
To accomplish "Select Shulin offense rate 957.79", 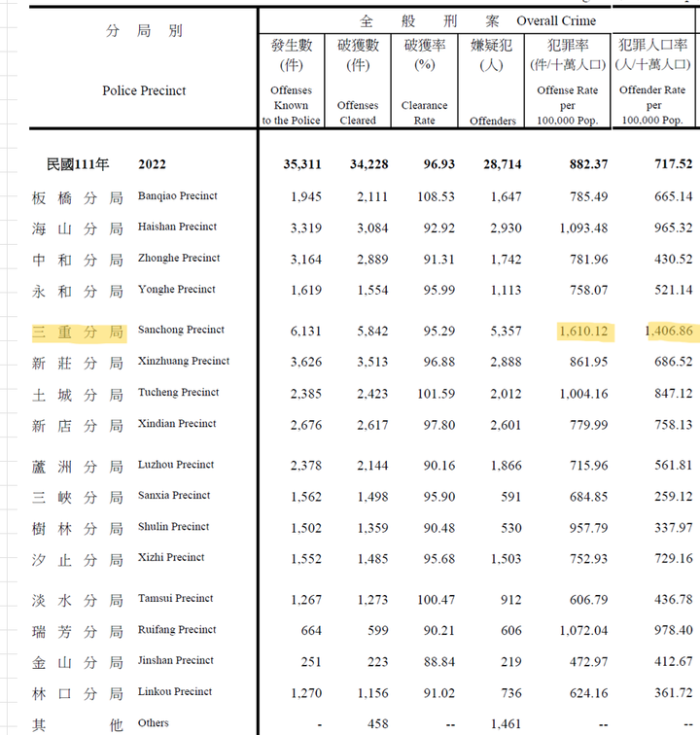I will pyautogui.click(x=589, y=528).
